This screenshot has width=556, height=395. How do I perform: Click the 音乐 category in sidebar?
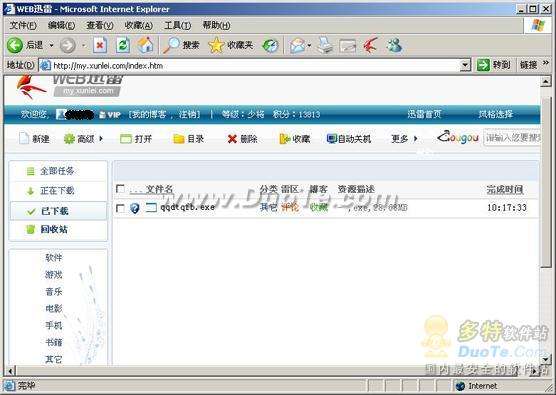pyautogui.click(x=54, y=292)
